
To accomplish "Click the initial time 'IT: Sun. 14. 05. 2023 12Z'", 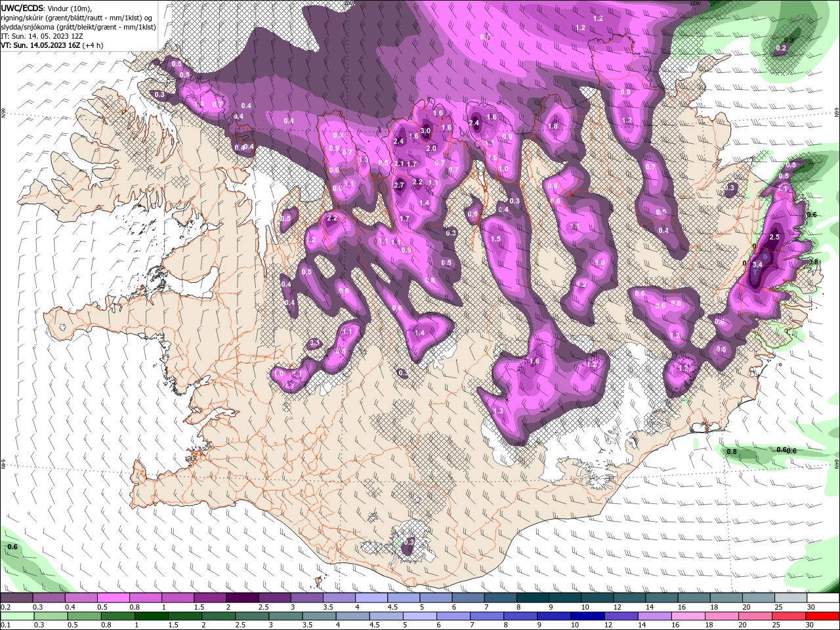I will 43,36.
